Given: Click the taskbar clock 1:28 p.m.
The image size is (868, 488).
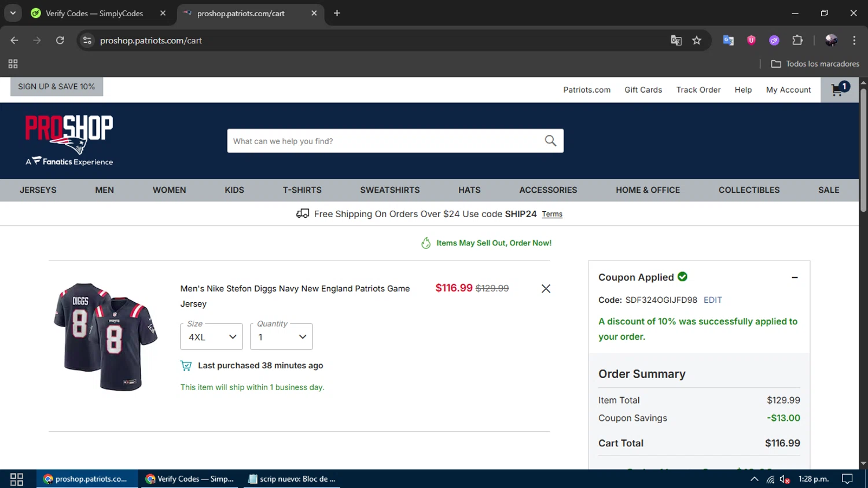Looking at the screenshot, I should [x=814, y=479].
